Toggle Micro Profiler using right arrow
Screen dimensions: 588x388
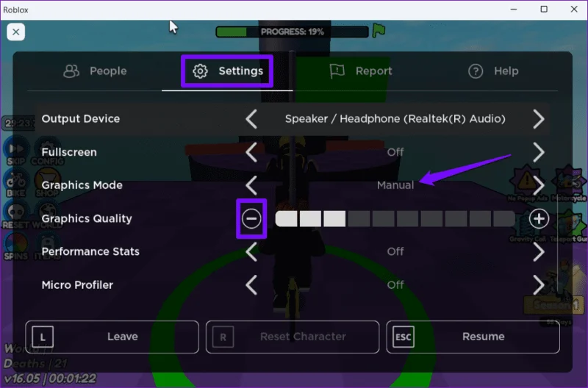tap(539, 285)
